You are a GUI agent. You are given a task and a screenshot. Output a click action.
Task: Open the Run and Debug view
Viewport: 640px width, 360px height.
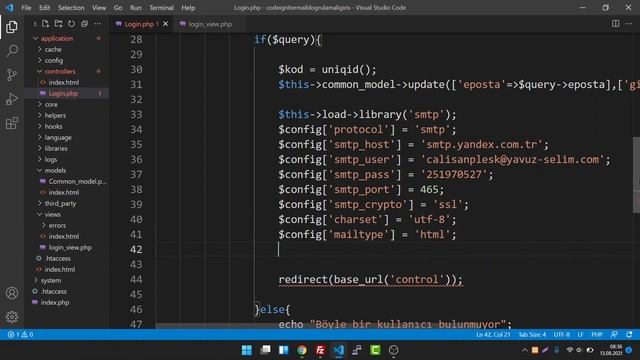[x=12, y=99]
